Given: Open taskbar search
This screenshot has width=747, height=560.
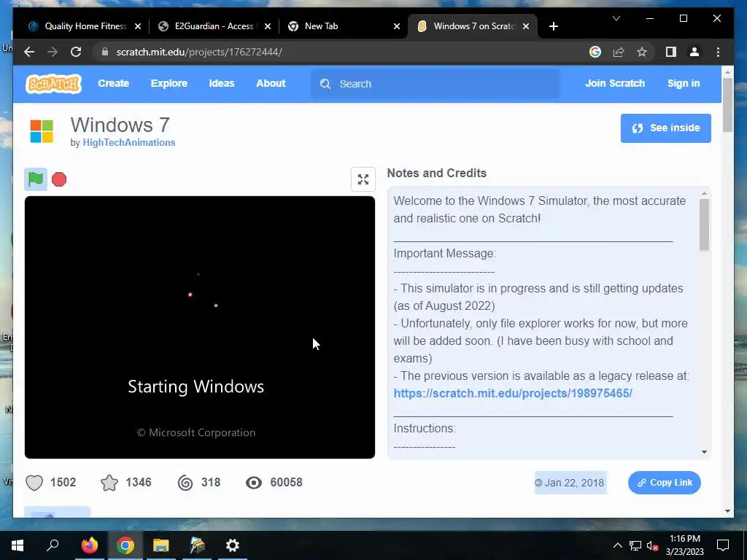Looking at the screenshot, I should 53,545.
